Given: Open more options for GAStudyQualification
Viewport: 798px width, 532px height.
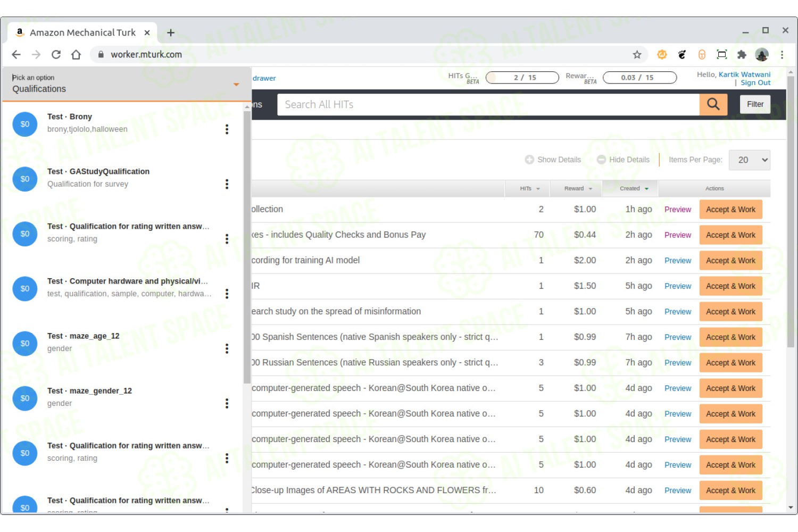Looking at the screenshot, I should [227, 184].
